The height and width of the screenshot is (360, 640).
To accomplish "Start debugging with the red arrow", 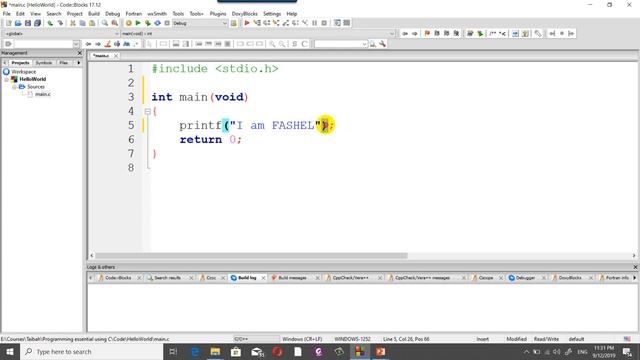I will click(247, 23).
